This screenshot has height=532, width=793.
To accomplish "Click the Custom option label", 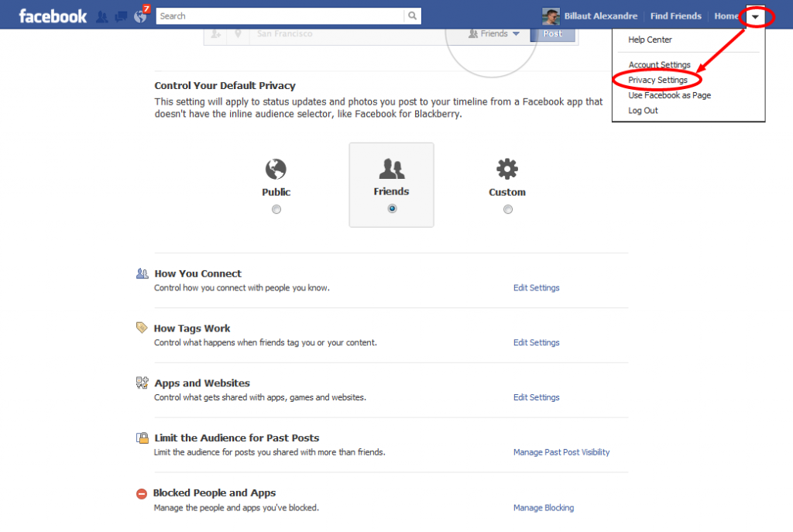I will click(507, 192).
